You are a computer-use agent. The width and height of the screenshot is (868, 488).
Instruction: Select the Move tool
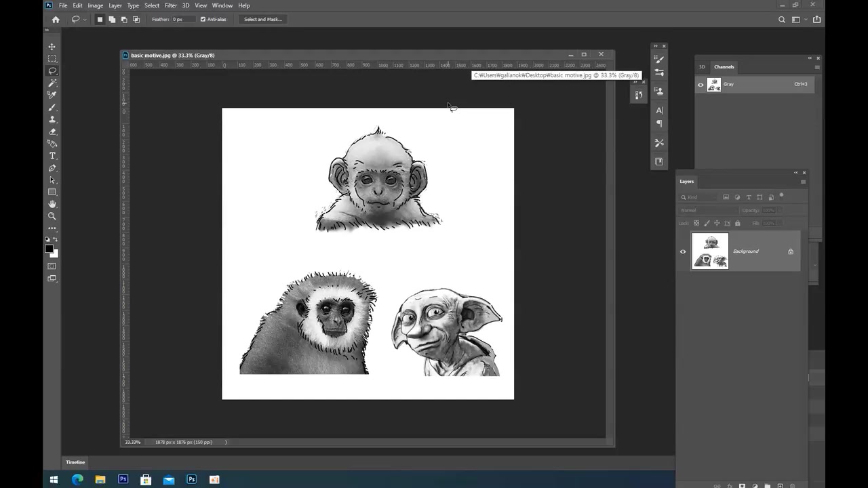click(x=52, y=47)
